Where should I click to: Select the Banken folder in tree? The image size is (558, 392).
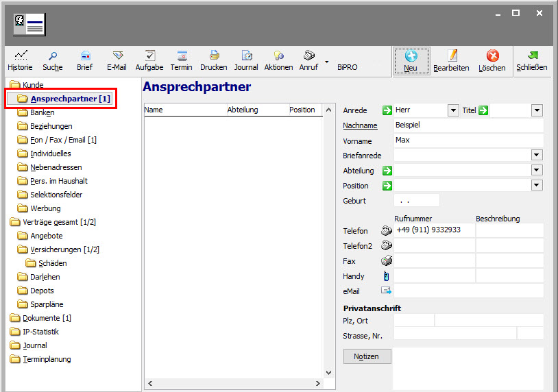coord(42,112)
